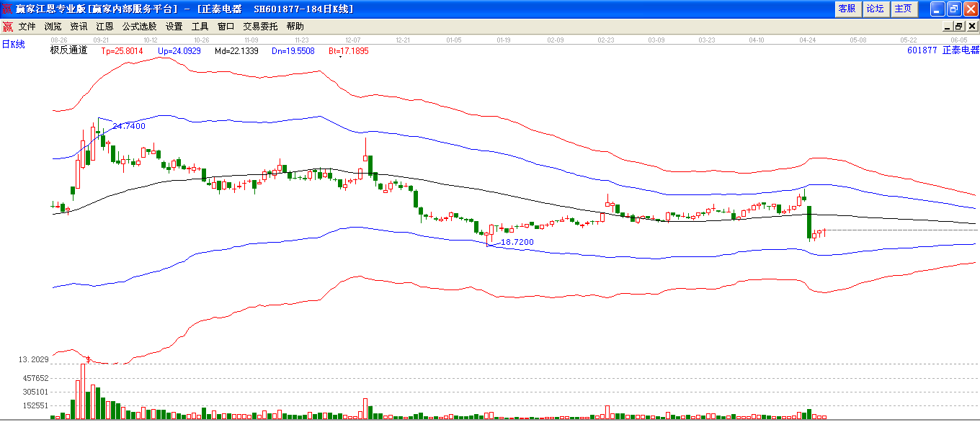
Task: Open the 江恩 menu
Action: click(x=105, y=27)
